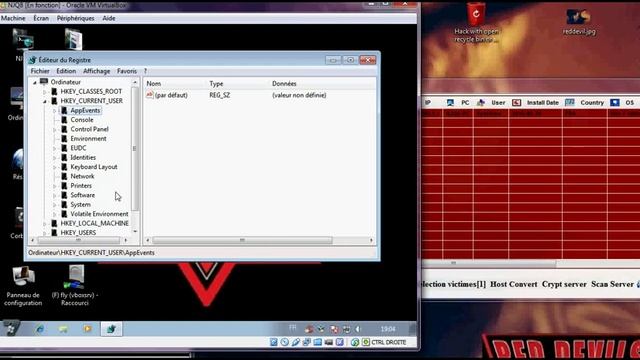This screenshot has width=640, height=360.
Task: Select the (par défaut) value entry
Action: coord(171,95)
